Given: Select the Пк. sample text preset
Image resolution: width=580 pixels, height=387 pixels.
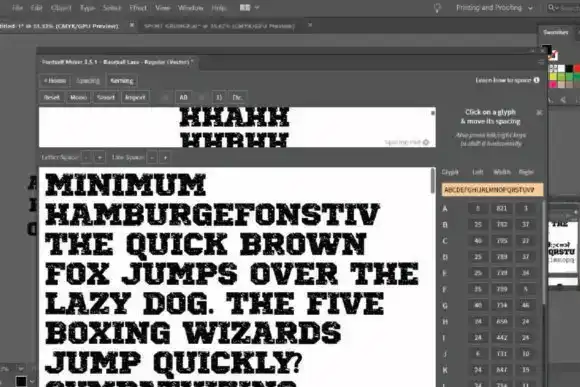Looking at the screenshot, I should coord(237,97).
